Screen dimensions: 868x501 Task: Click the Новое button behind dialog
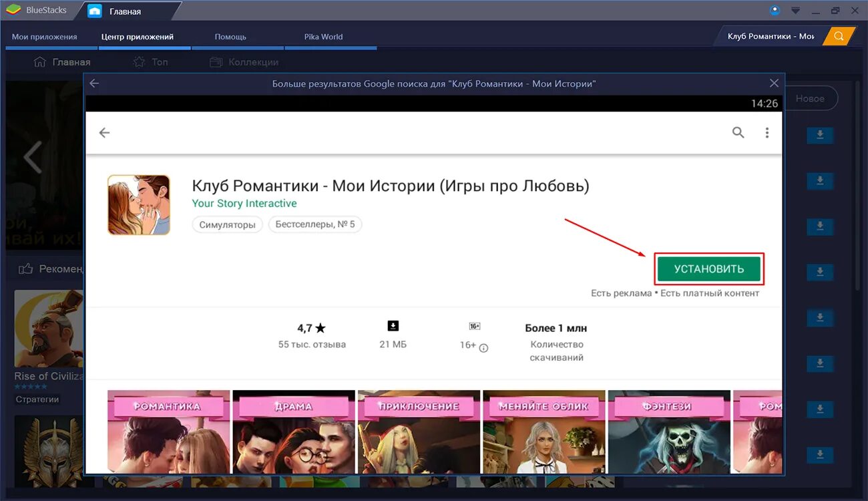pos(811,98)
